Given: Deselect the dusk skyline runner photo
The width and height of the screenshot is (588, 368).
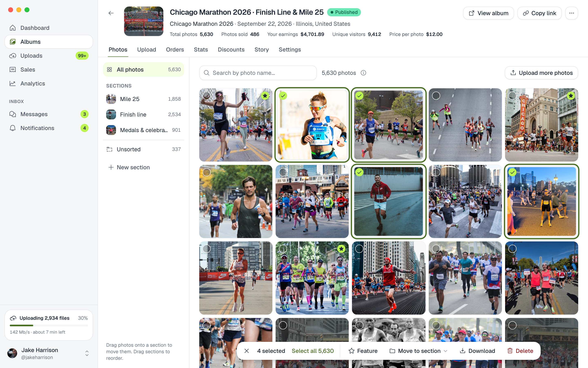Looking at the screenshot, I should pyautogui.click(x=512, y=172).
